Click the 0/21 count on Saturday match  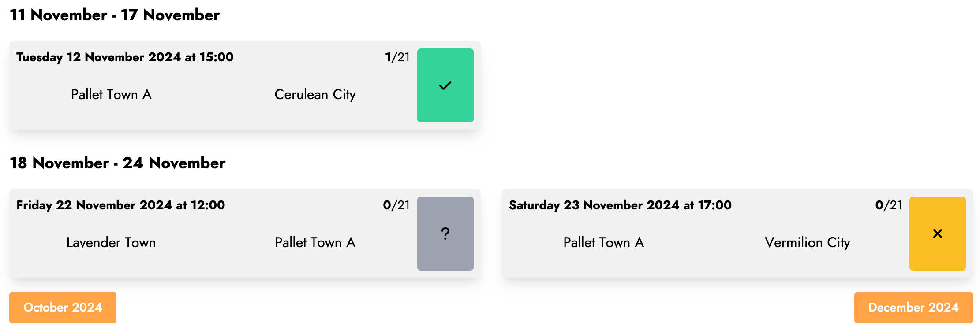889,205
